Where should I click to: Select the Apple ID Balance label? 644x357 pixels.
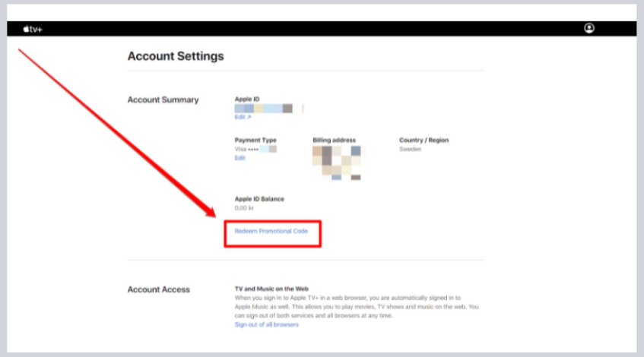(259, 199)
